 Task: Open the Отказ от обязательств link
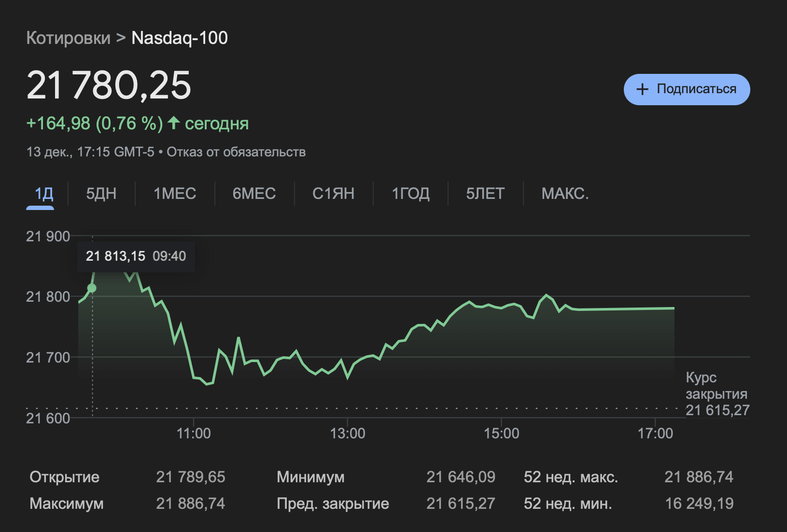coord(236,152)
